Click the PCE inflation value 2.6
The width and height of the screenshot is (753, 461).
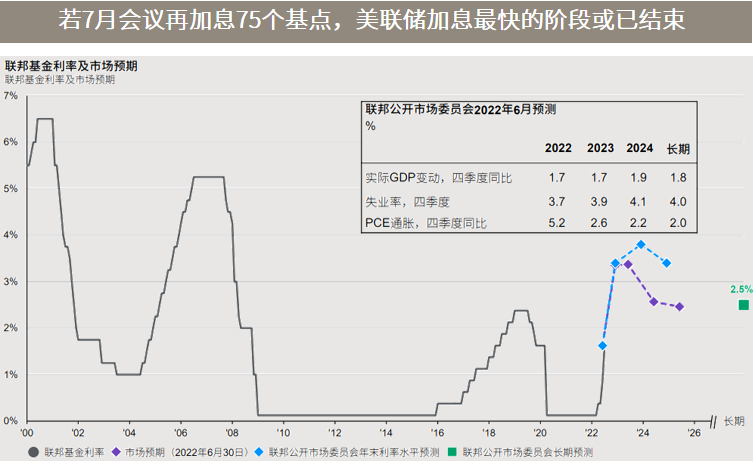click(599, 223)
